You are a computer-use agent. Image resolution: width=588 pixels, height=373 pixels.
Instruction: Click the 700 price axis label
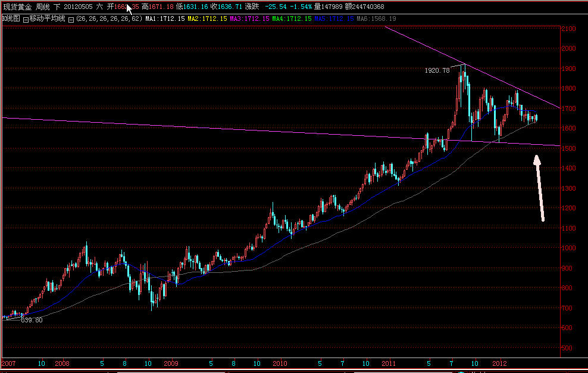(567, 308)
